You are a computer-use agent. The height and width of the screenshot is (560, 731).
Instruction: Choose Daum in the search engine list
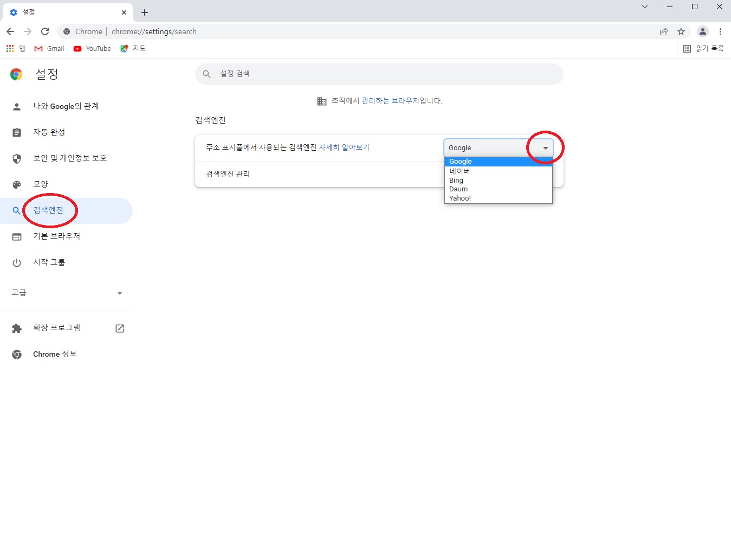499,189
